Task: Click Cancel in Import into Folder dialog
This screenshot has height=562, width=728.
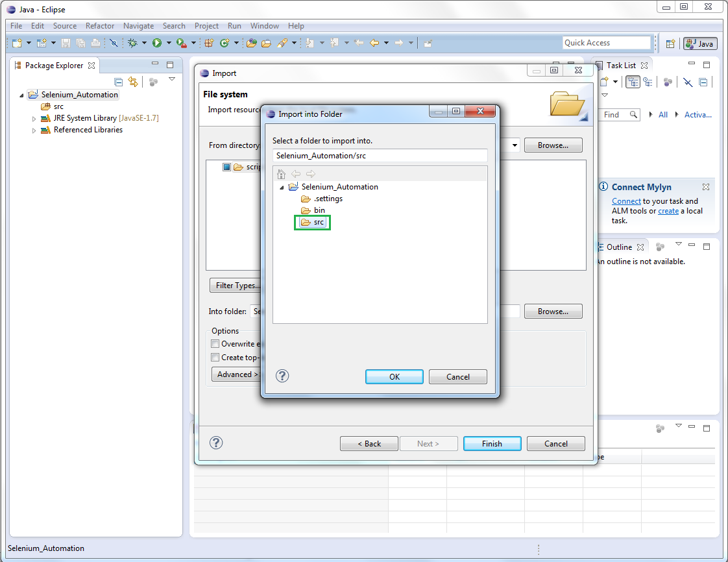Action: [458, 376]
